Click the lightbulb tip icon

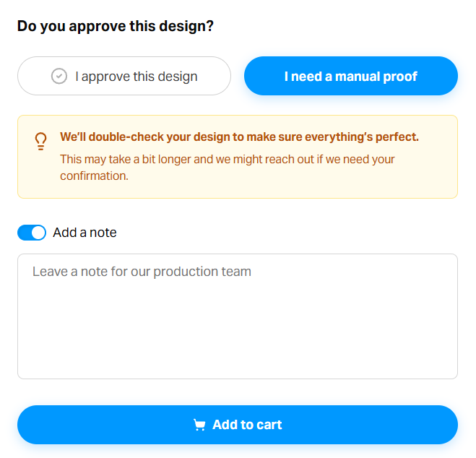point(41,141)
